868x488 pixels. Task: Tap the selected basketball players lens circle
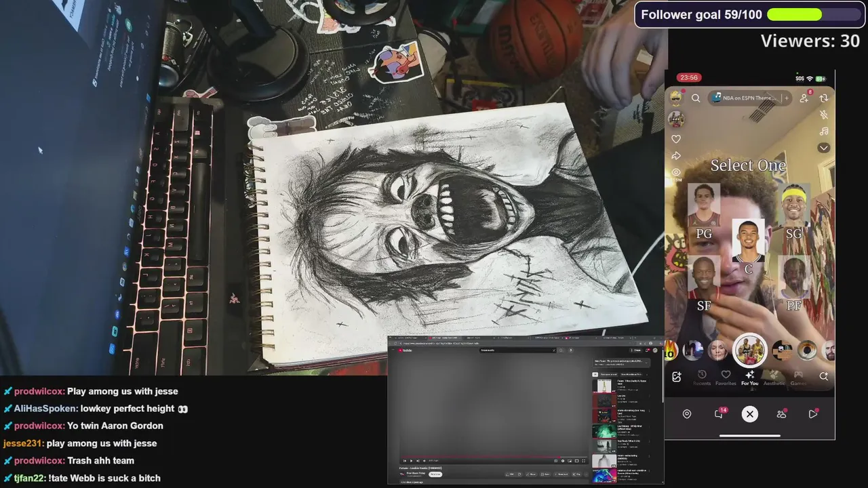(749, 350)
